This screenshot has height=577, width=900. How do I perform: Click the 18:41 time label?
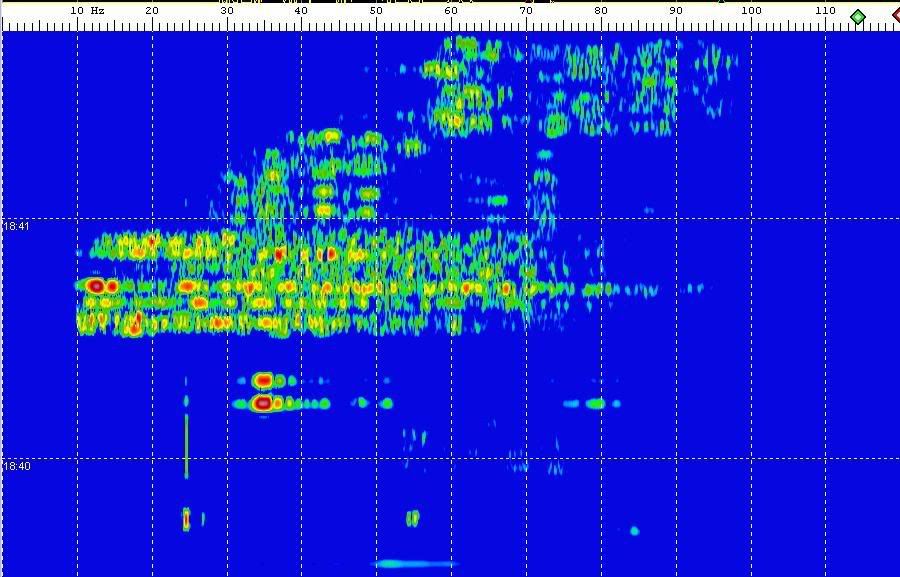click(17, 227)
